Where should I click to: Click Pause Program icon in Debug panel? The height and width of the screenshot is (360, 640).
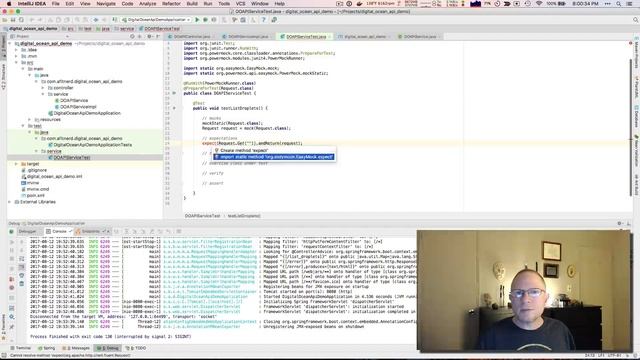point(11,251)
